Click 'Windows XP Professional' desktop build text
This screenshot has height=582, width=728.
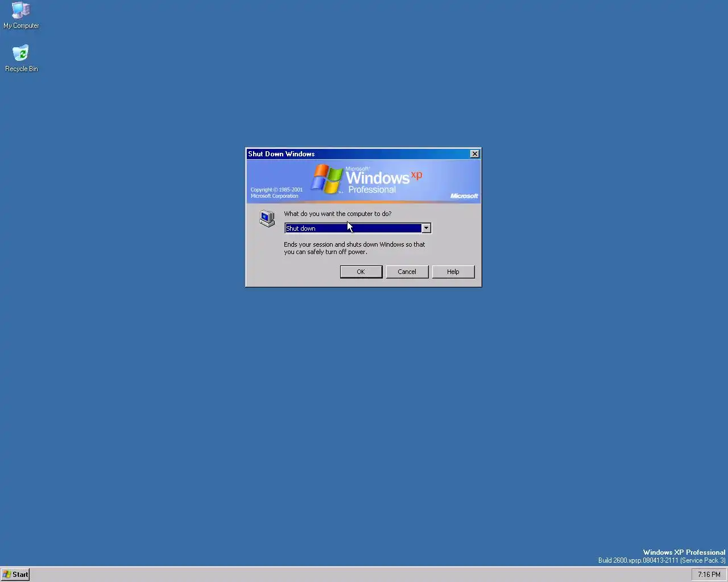(684, 552)
